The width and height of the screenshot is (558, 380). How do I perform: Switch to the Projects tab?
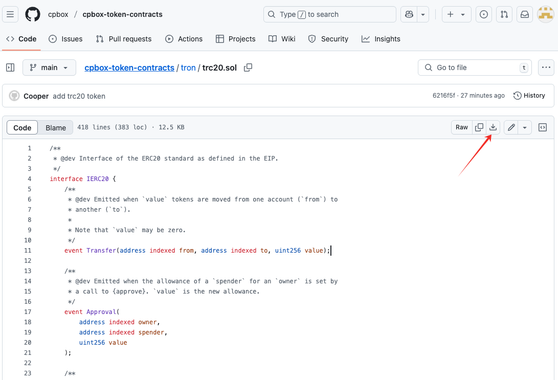coord(236,39)
